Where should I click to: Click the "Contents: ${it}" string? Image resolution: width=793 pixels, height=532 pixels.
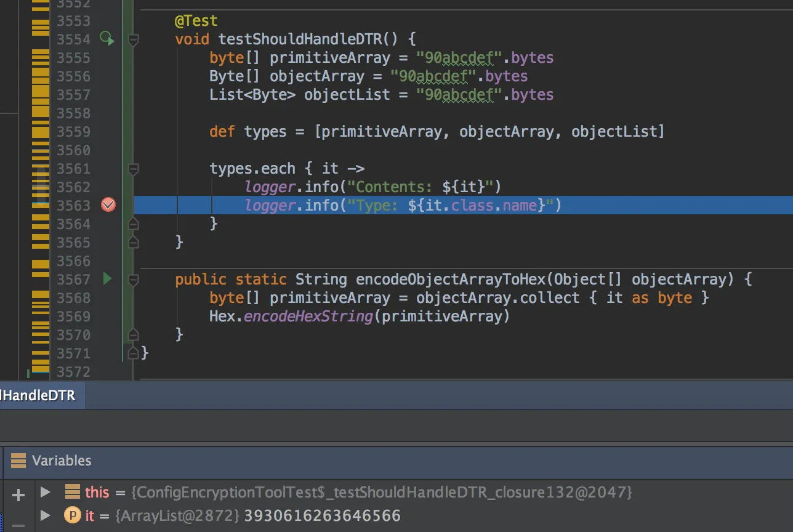pyautogui.click(x=421, y=187)
